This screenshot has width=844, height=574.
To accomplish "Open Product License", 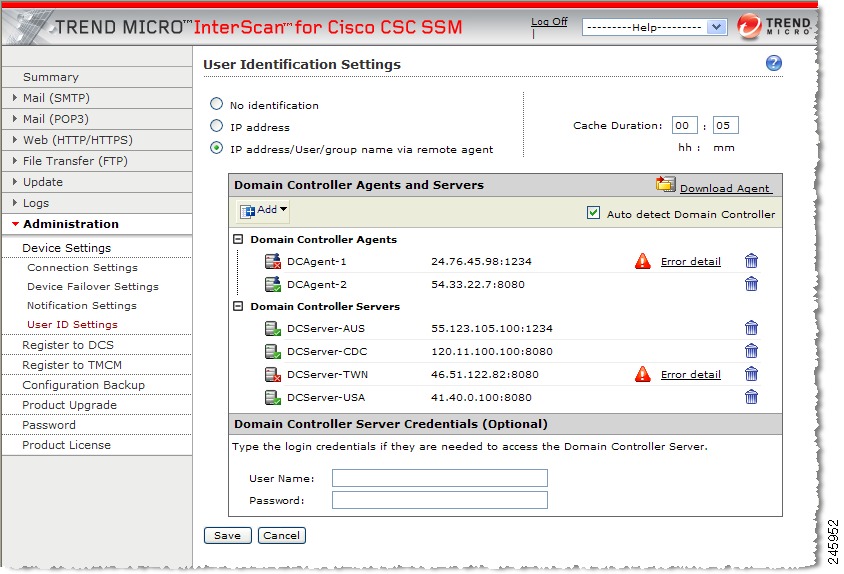I will [66, 445].
